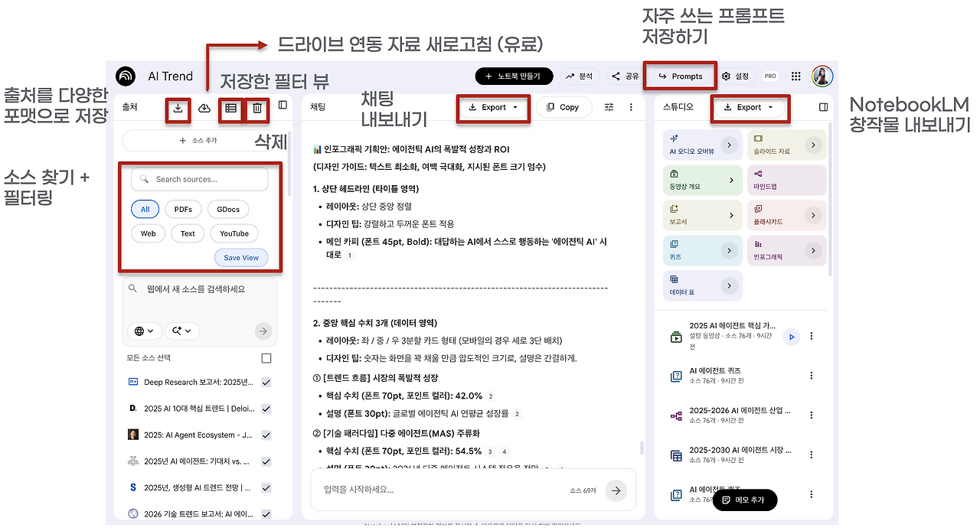Click the magnifier in Search sources field

pos(144,179)
